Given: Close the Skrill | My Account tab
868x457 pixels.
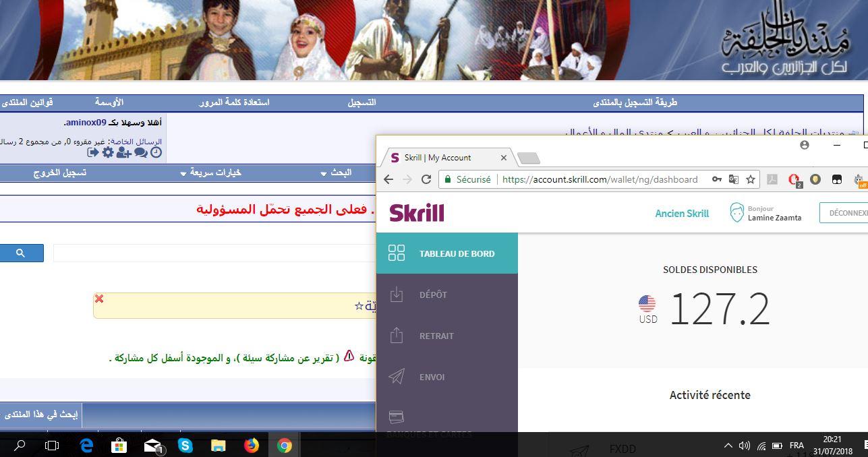Looking at the screenshot, I should click(503, 158).
